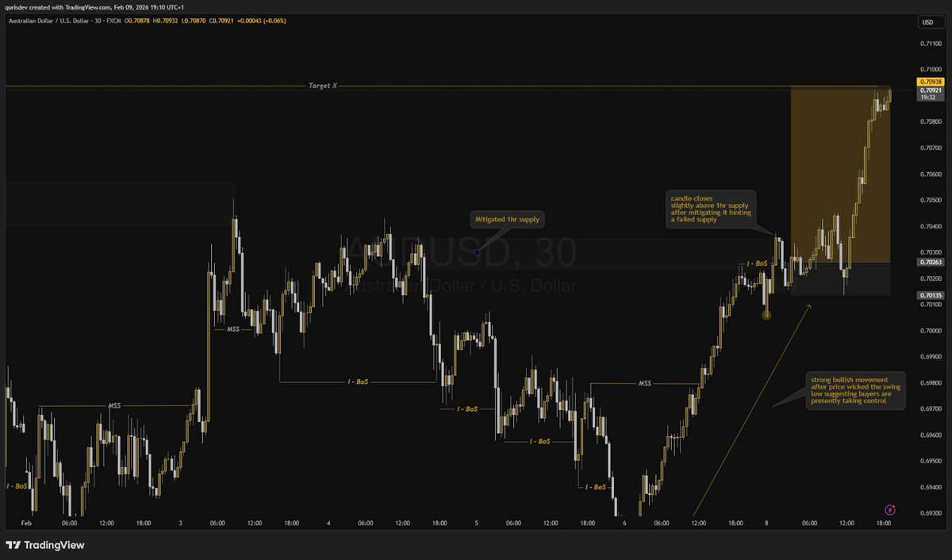Click the Feb label on time axis
952x560 pixels.
[x=26, y=524]
